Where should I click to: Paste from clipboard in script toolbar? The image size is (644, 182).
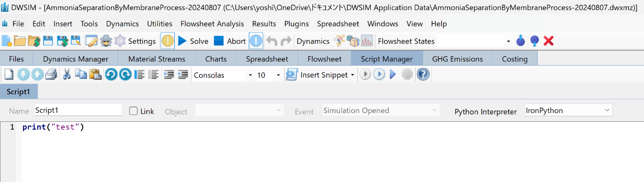[x=95, y=74]
